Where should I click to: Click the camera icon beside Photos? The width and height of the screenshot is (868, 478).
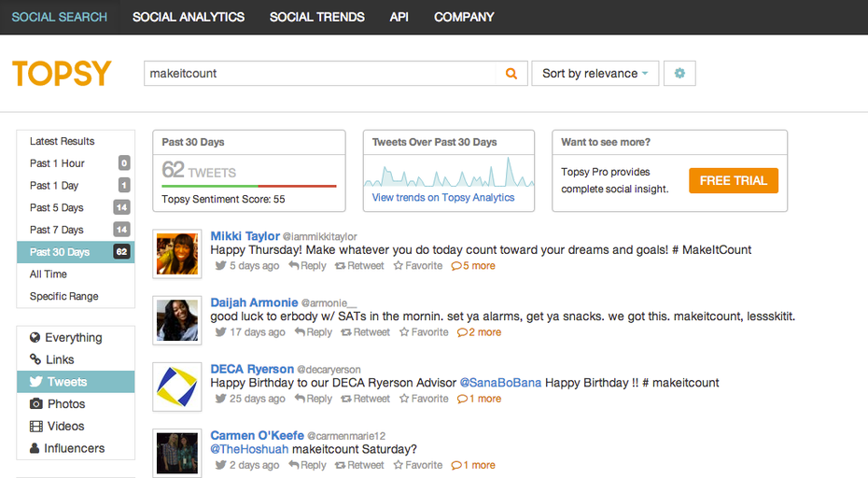[36, 404]
